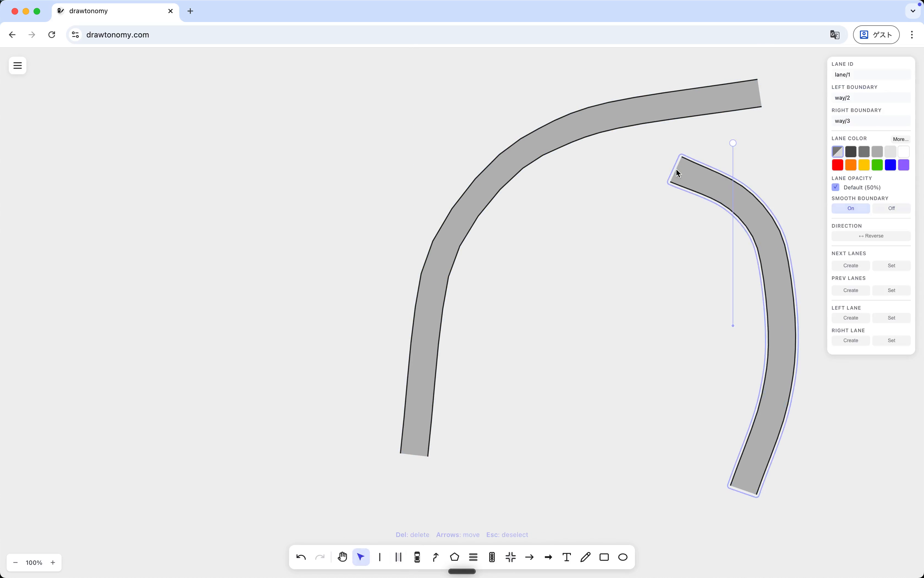Toggle Default (50%) lane opacity checkbox
Image resolution: width=924 pixels, height=578 pixels.
835,187
